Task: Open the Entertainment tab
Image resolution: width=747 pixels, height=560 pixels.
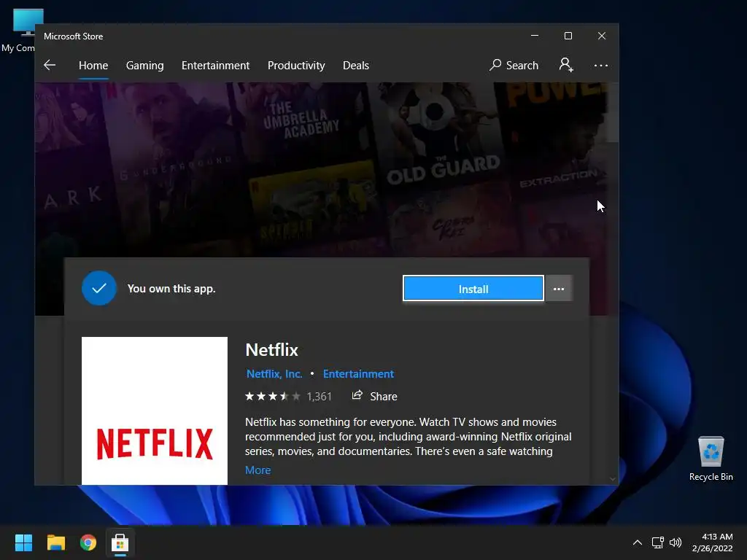Action: (215, 65)
